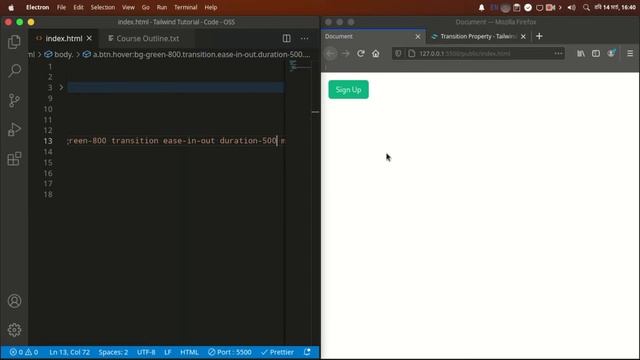
Task: Open Firefox account icon
Action: [611, 53]
